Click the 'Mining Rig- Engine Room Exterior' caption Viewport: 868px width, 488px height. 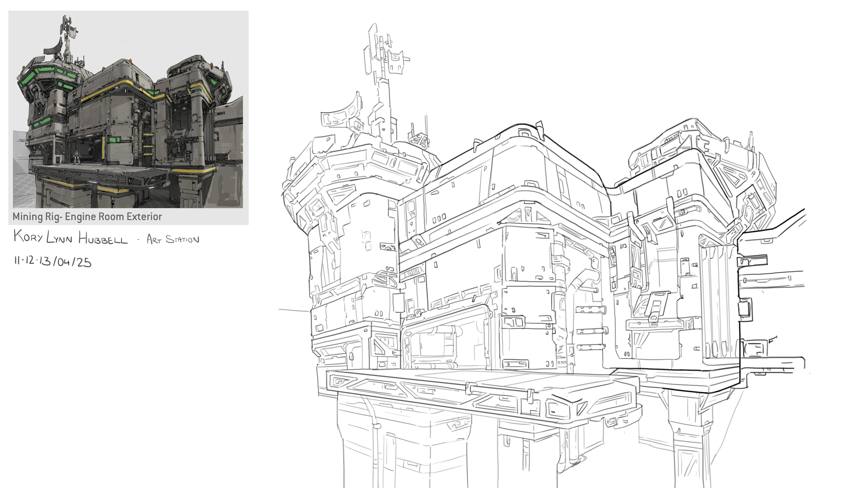[87, 217]
